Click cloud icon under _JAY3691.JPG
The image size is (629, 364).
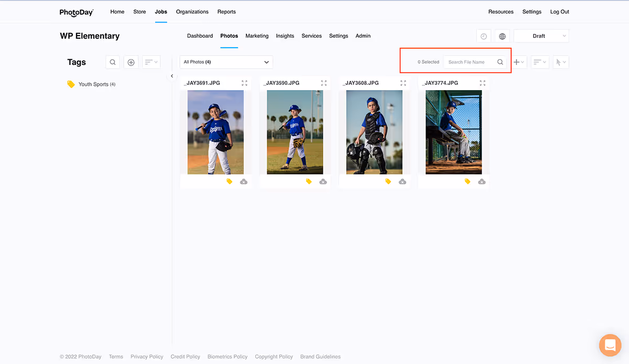(244, 181)
